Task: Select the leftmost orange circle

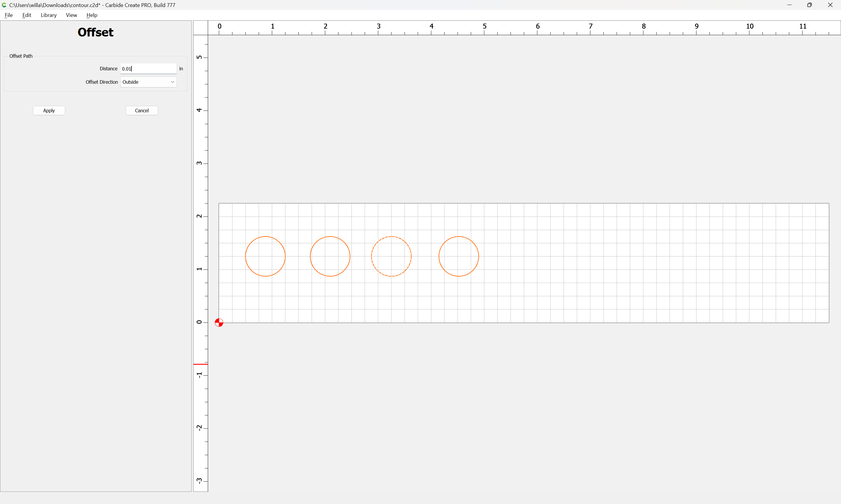Action: 265,256
